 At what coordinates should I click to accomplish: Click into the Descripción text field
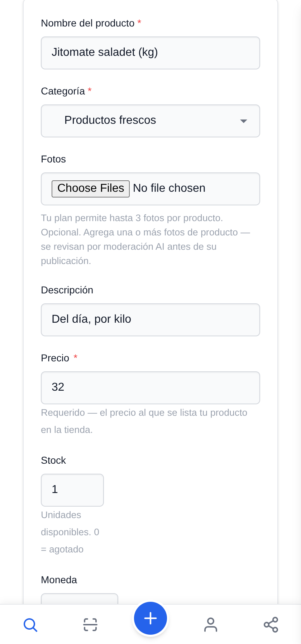[x=150, y=320]
